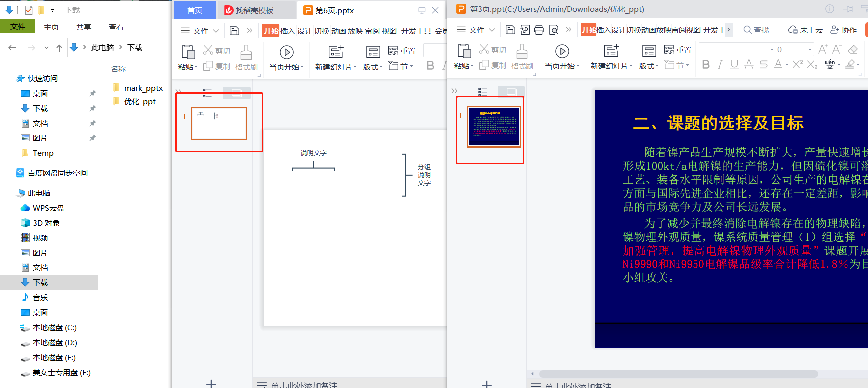Image resolution: width=868 pixels, height=388 pixels.
Task: Toggle italic in the 第3页.ppt window
Action: (720, 64)
